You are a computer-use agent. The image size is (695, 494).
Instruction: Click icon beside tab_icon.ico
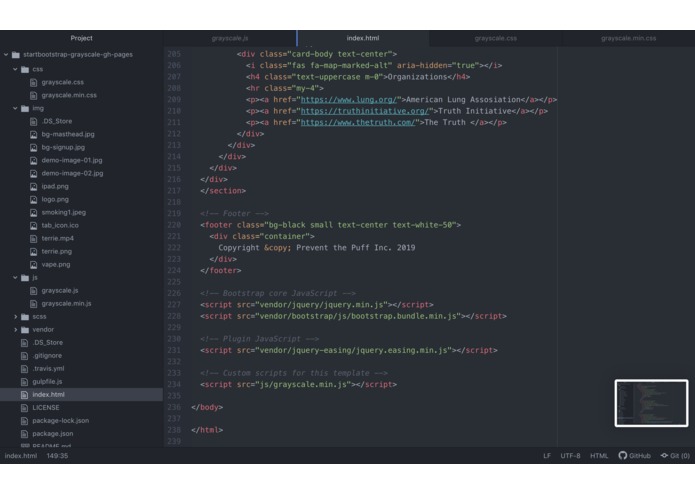[x=33, y=226]
